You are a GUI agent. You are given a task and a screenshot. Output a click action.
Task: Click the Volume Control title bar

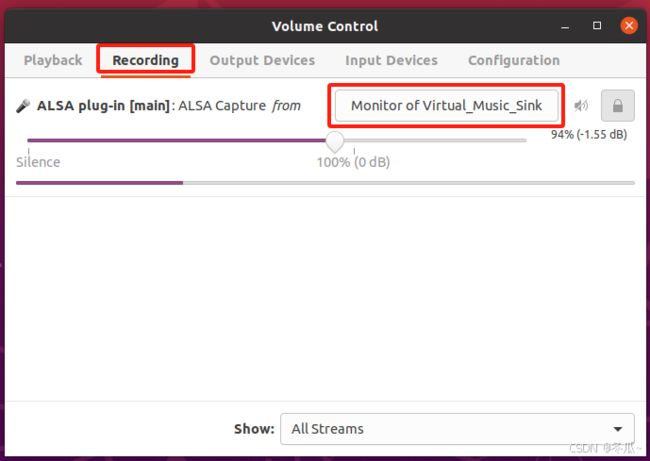pos(325,26)
